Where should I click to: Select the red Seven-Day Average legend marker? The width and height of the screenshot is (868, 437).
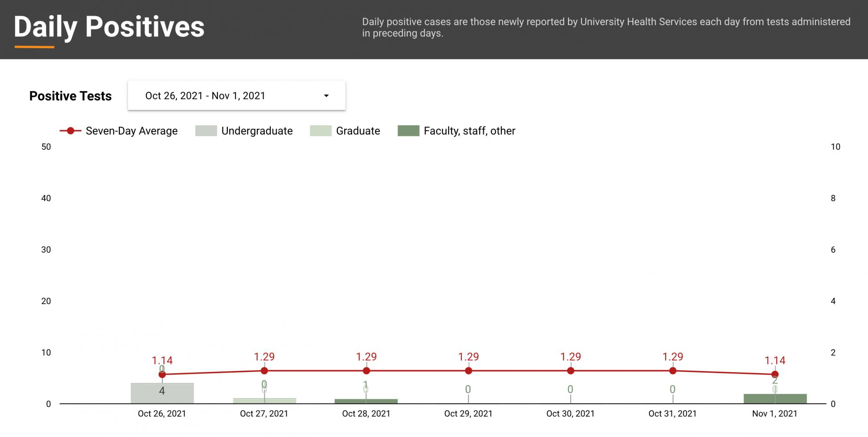point(71,130)
